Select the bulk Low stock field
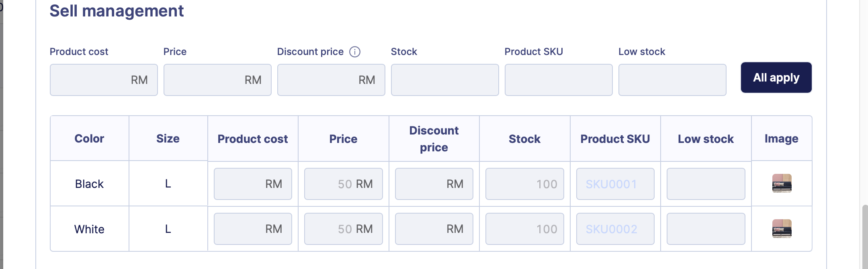 (x=672, y=80)
